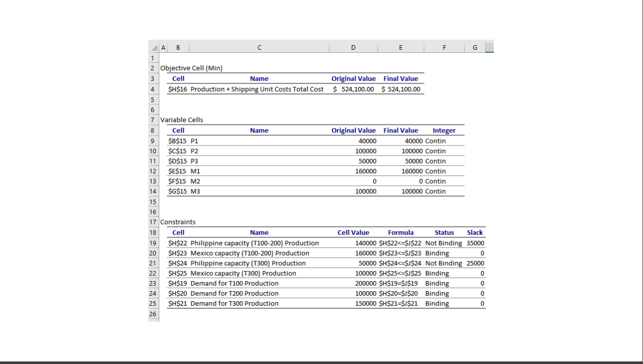The image size is (643, 364).
Task: Select column E header
Action: pyautogui.click(x=400, y=48)
